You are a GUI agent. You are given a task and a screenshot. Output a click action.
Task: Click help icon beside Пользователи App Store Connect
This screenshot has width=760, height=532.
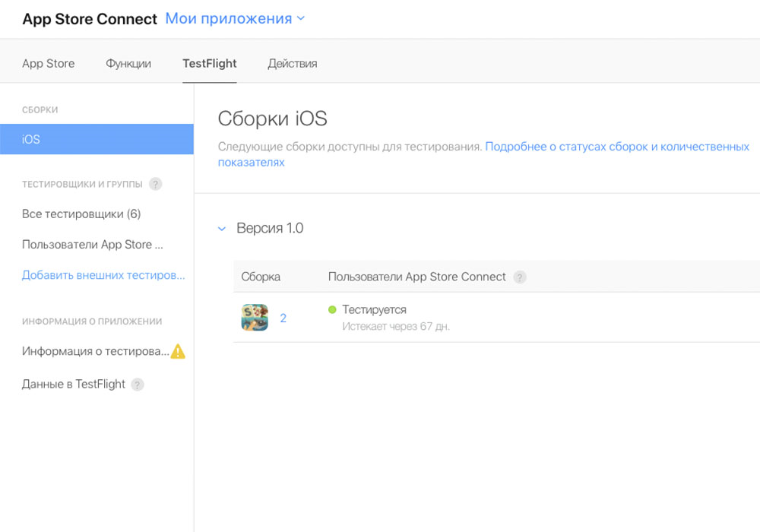(x=520, y=277)
